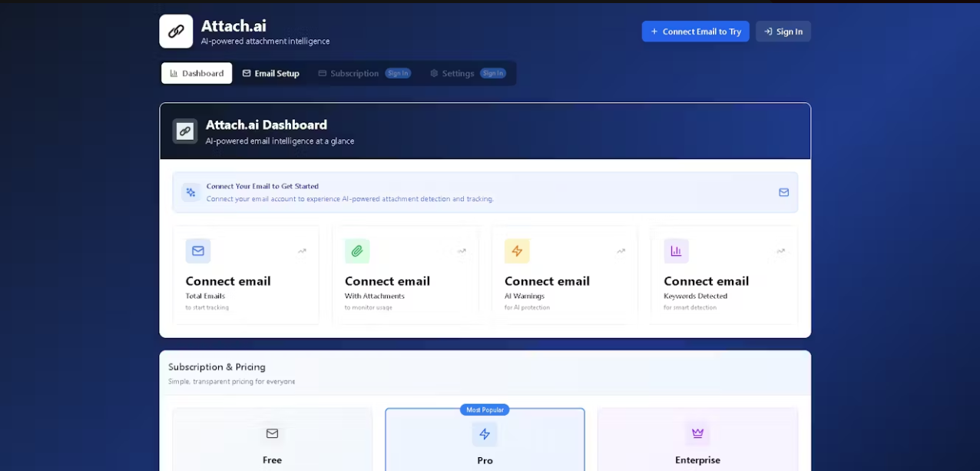Click the trend arrow on the Total Emails card
The height and width of the screenshot is (471, 980).
(302, 251)
